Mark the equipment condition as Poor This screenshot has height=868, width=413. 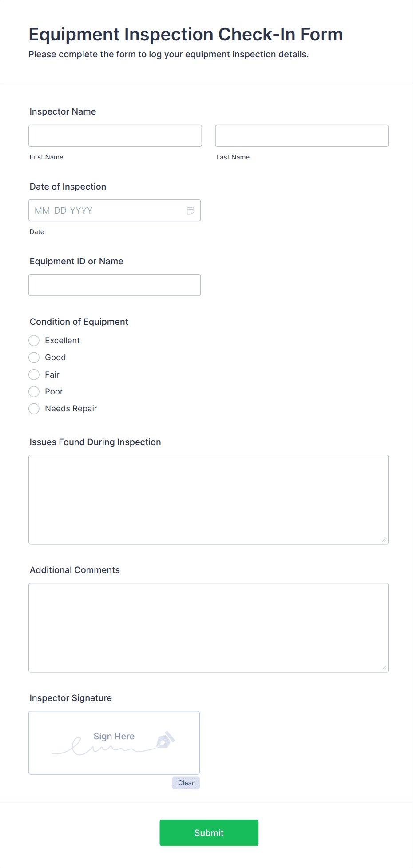tap(34, 391)
